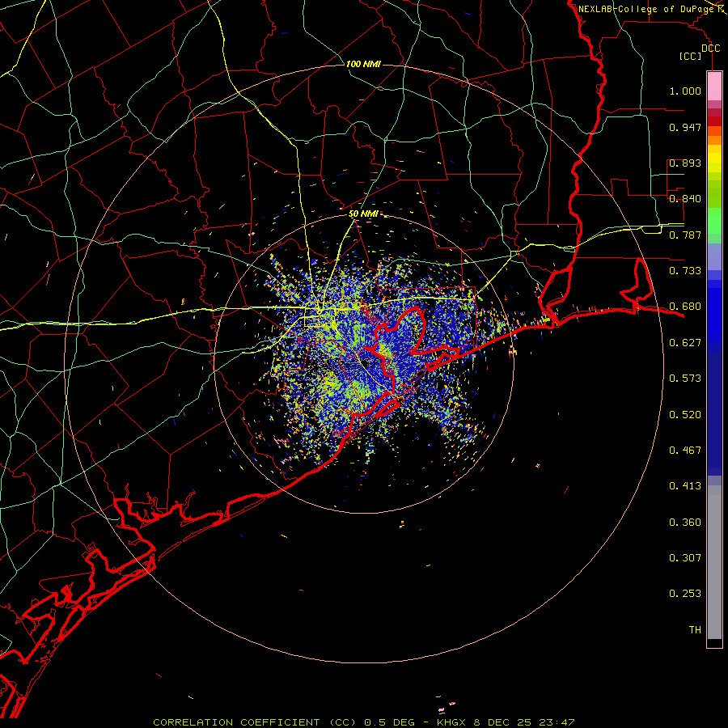Pick the light periwinkle segment of color bar
This screenshot has width=728, height=728.
pos(714,256)
